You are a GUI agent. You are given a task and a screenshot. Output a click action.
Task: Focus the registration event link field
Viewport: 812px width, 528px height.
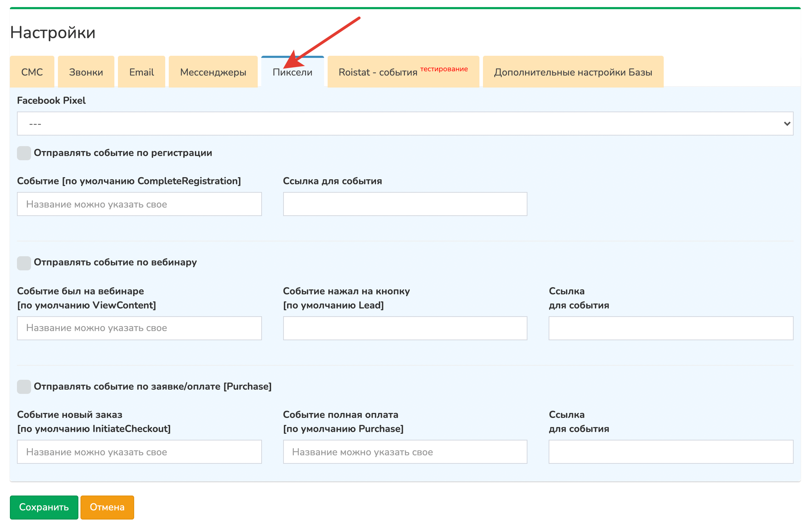(x=405, y=204)
